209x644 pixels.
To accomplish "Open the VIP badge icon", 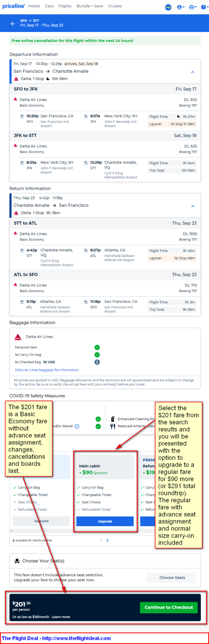I will coord(168,7).
